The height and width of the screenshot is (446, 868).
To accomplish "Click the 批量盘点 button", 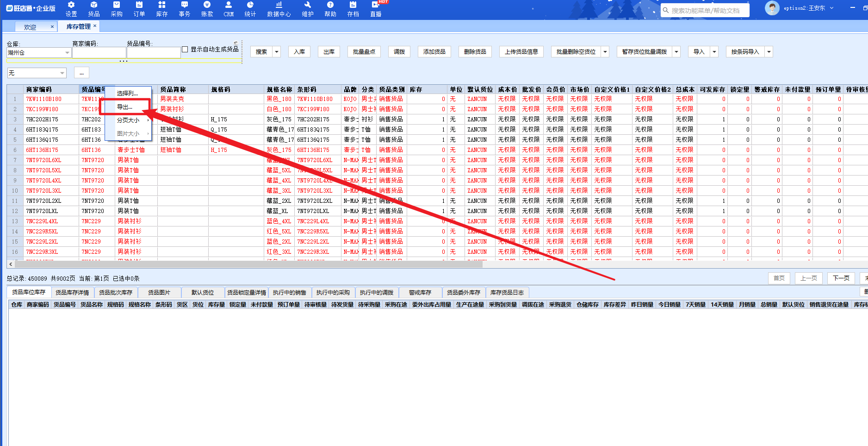I will pyautogui.click(x=364, y=52).
